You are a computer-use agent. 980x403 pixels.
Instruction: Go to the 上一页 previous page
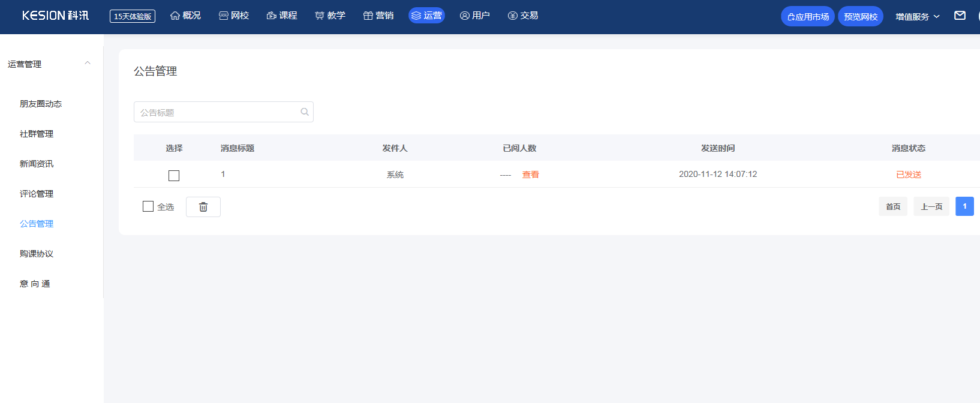pos(931,206)
